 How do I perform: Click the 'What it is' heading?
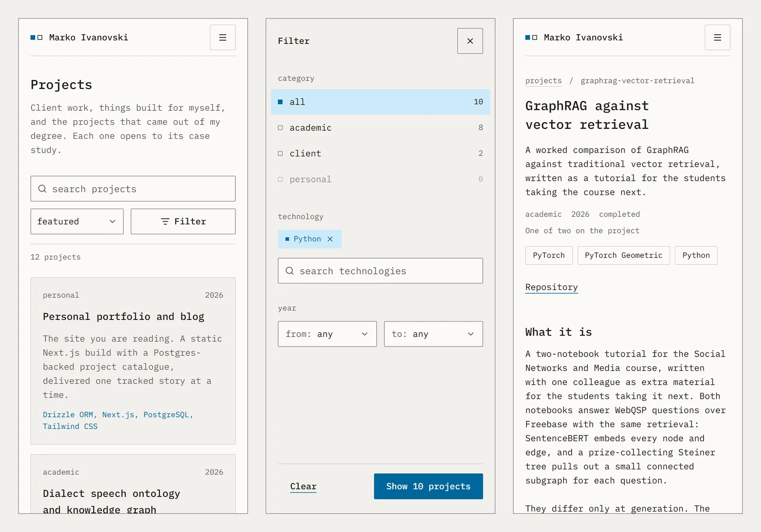[x=558, y=332]
